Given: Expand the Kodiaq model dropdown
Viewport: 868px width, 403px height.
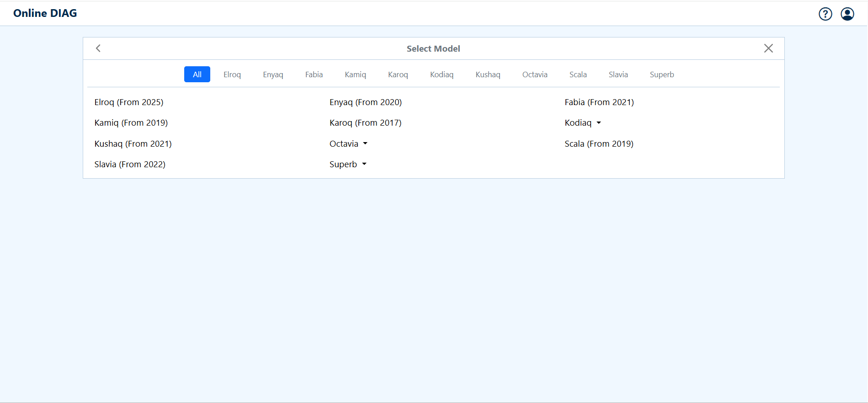Looking at the screenshot, I should [x=583, y=123].
